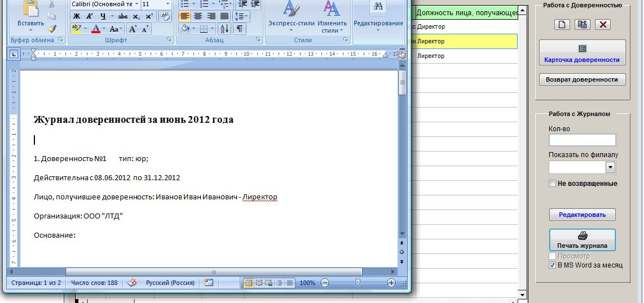Apply underline with the Ч button
Image resolution: width=644 pixels, height=303 pixels.
(x=103, y=16)
